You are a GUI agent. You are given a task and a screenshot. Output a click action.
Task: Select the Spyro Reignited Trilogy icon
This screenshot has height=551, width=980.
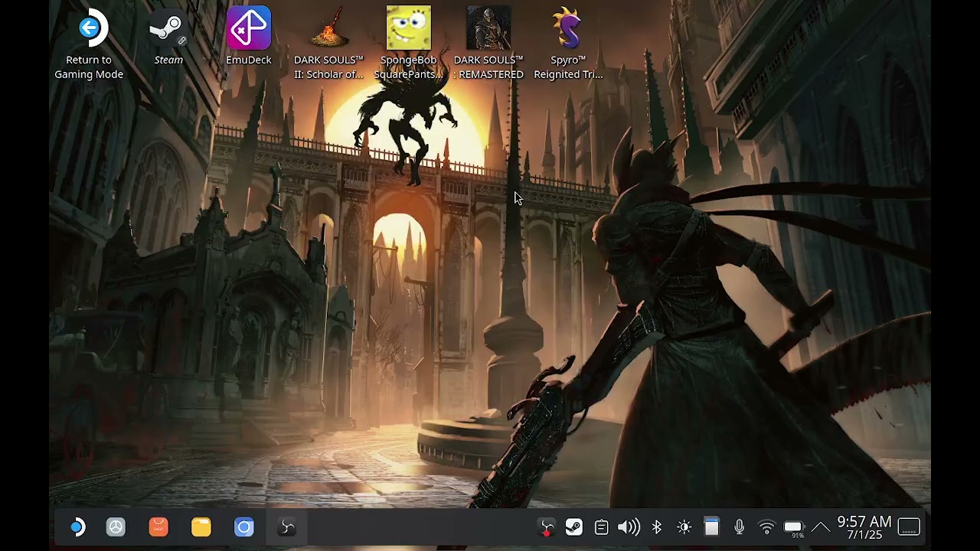pos(568,44)
